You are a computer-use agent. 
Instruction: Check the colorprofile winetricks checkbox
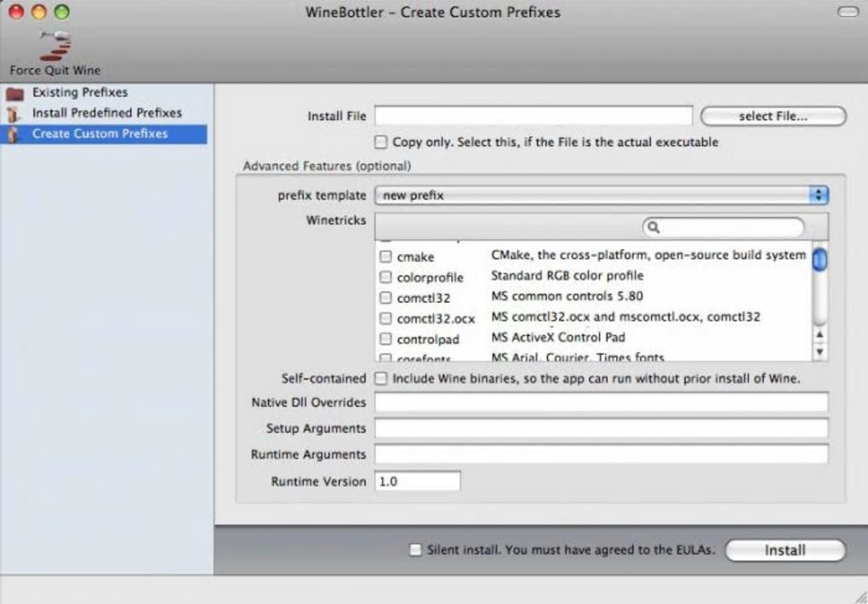coord(385,276)
